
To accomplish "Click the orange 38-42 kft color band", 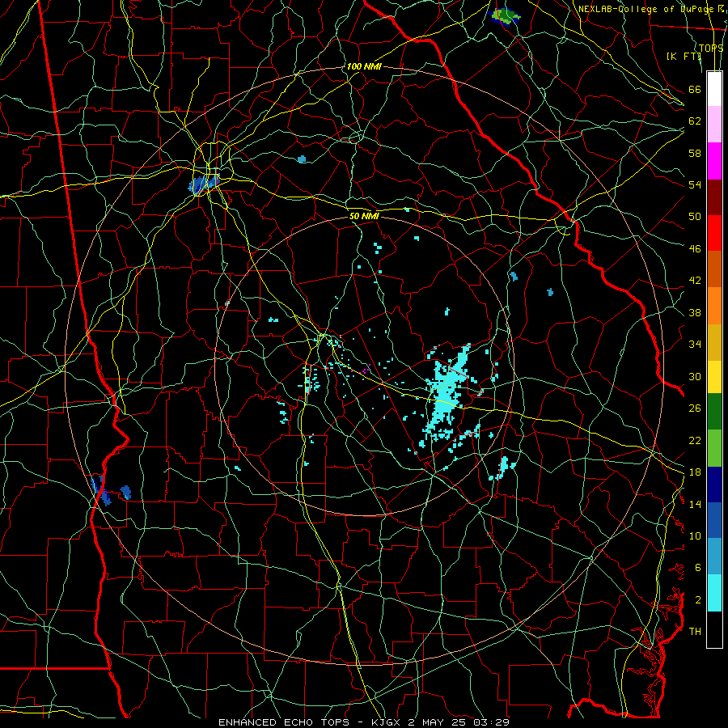I will (714, 306).
